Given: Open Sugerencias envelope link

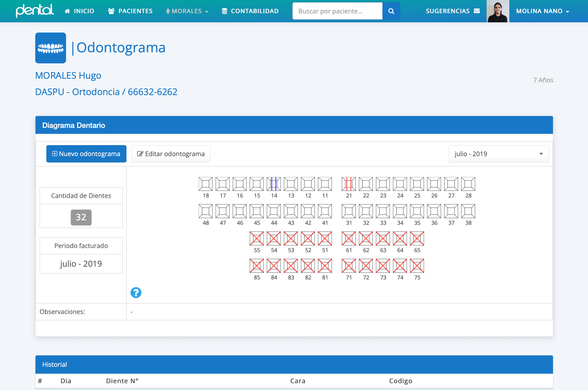Looking at the screenshot, I should click(452, 11).
